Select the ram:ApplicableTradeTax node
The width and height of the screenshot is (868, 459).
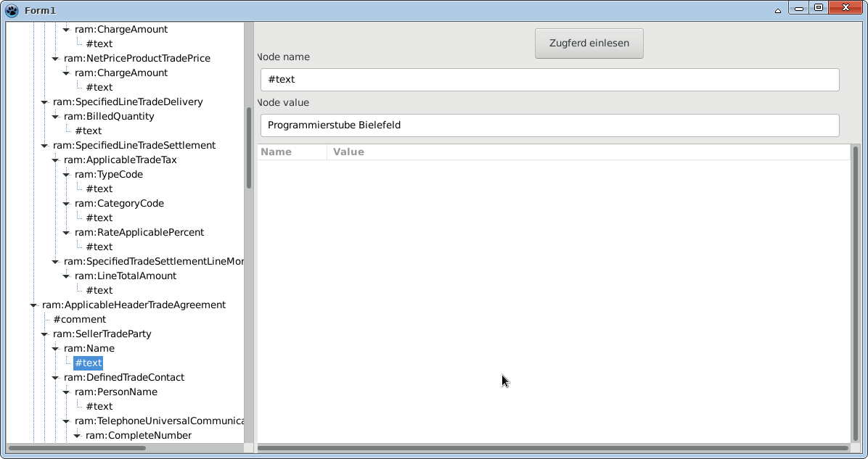click(120, 160)
